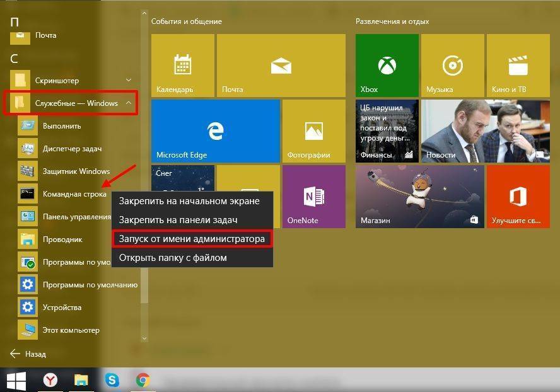Screen dimensions: 560x392
Task: Select Запуск от имени администратора
Action: tap(192, 239)
